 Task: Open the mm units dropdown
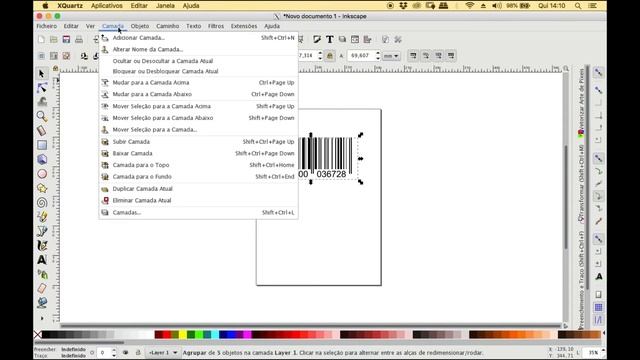391,56
